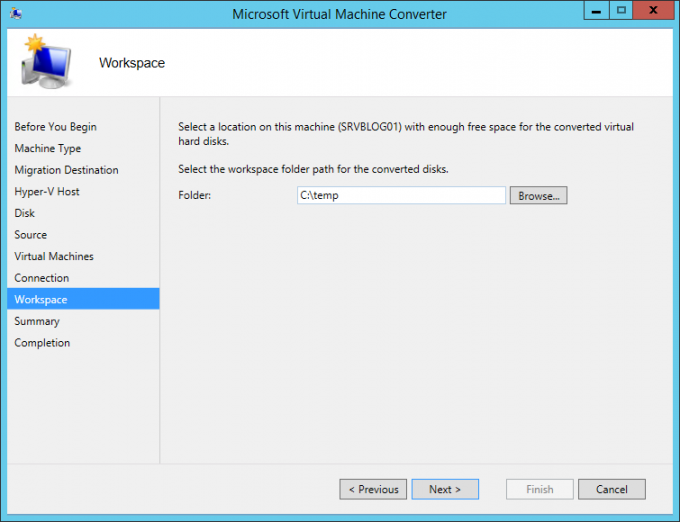The height and width of the screenshot is (522, 680).
Task: Open the Summary step
Action: click(x=37, y=321)
